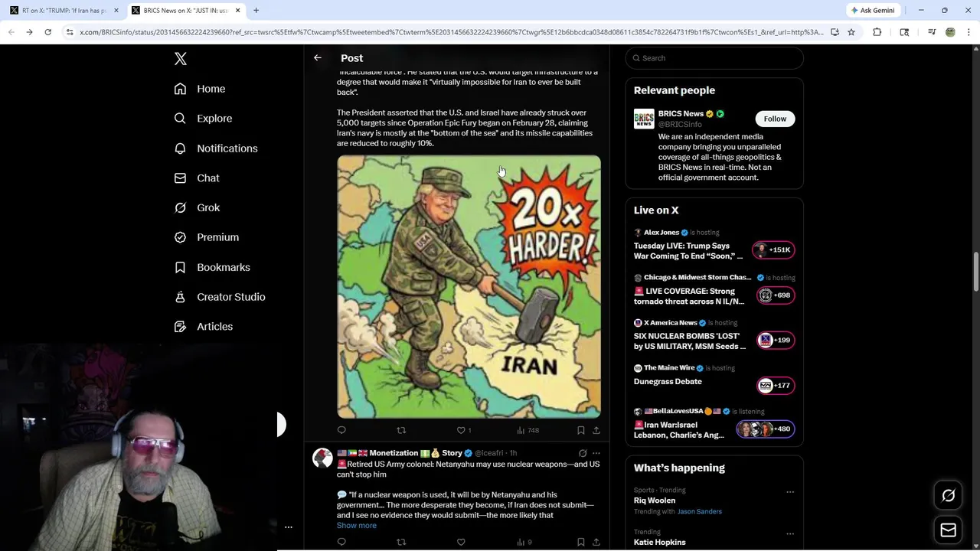Open more options for Katie Hopkins trend
Image resolution: width=980 pixels, height=551 pixels.
[x=790, y=533]
